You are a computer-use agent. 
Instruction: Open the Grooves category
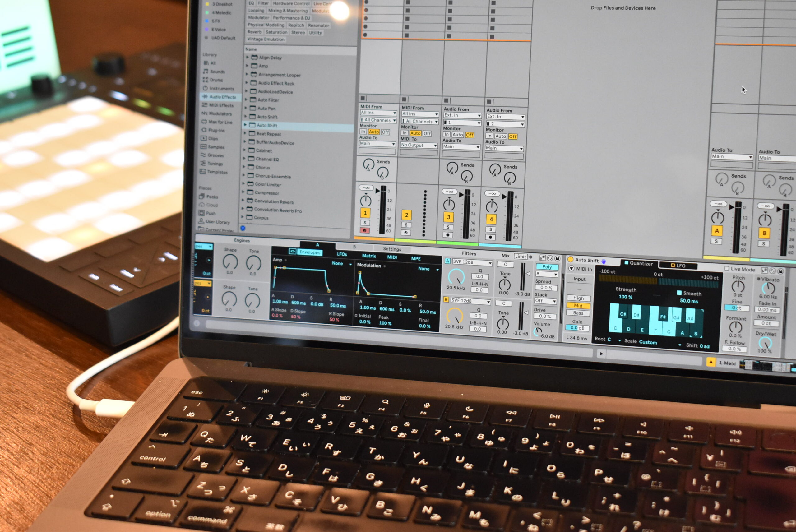point(212,155)
